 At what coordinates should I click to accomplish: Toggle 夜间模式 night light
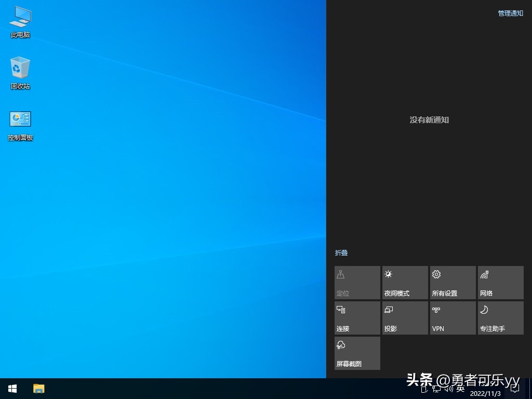(405, 282)
